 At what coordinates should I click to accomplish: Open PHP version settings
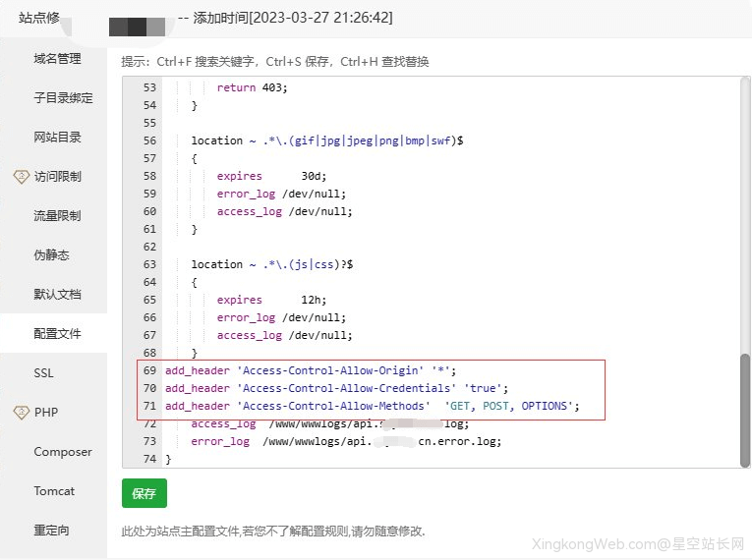(x=46, y=413)
